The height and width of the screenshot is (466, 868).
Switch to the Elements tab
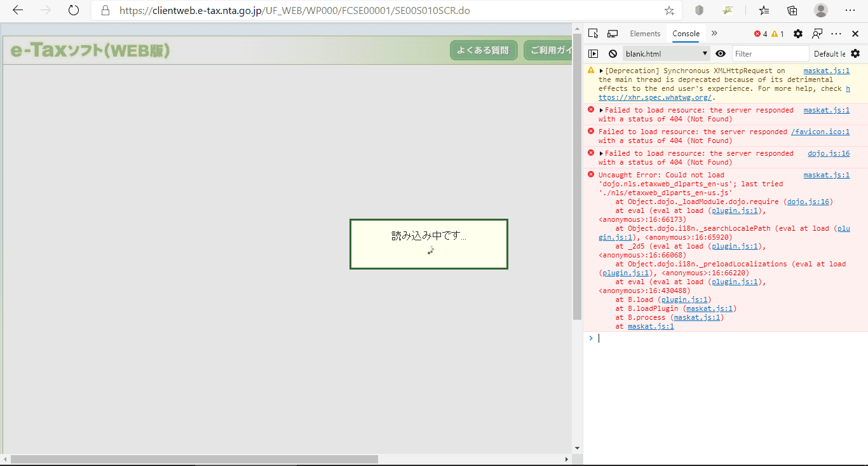(x=645, y=33)
